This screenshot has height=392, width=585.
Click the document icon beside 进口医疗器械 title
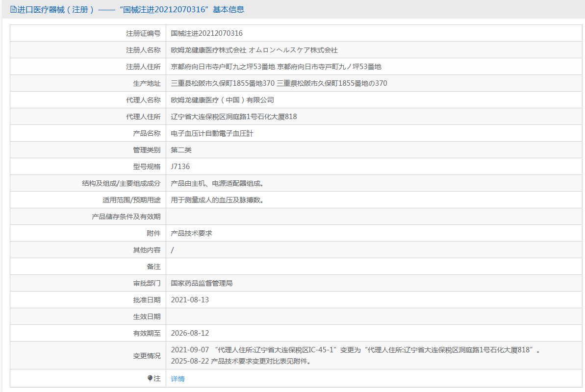coord(13,9)
